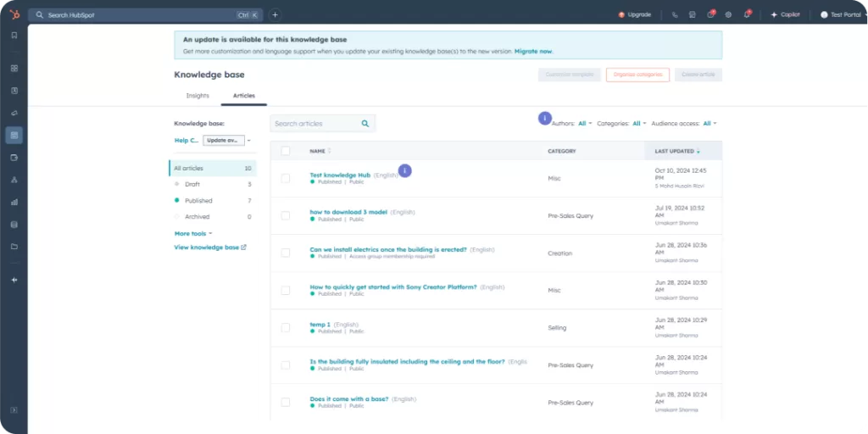The width and height of the screenshot is (868, 434).
Task: Click the external-link icon beside View knowledge base
Action: [244, 248]
